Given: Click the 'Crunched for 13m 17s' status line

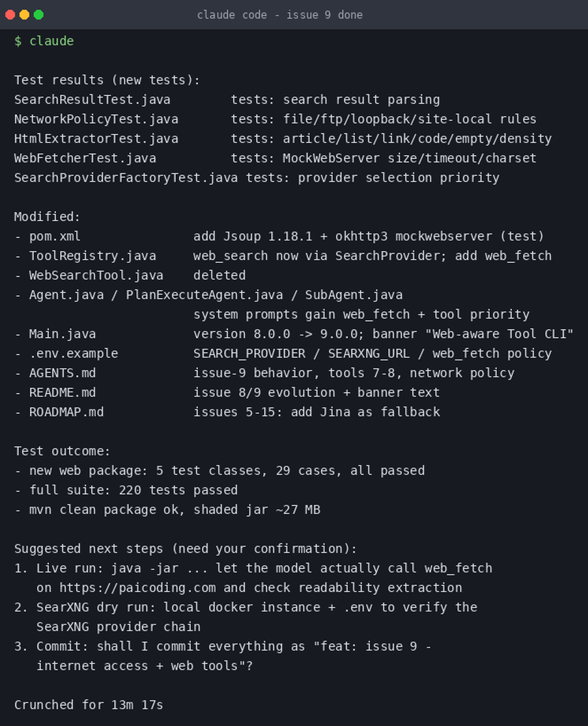Looking at the screenshot, I should coord(89,705).
